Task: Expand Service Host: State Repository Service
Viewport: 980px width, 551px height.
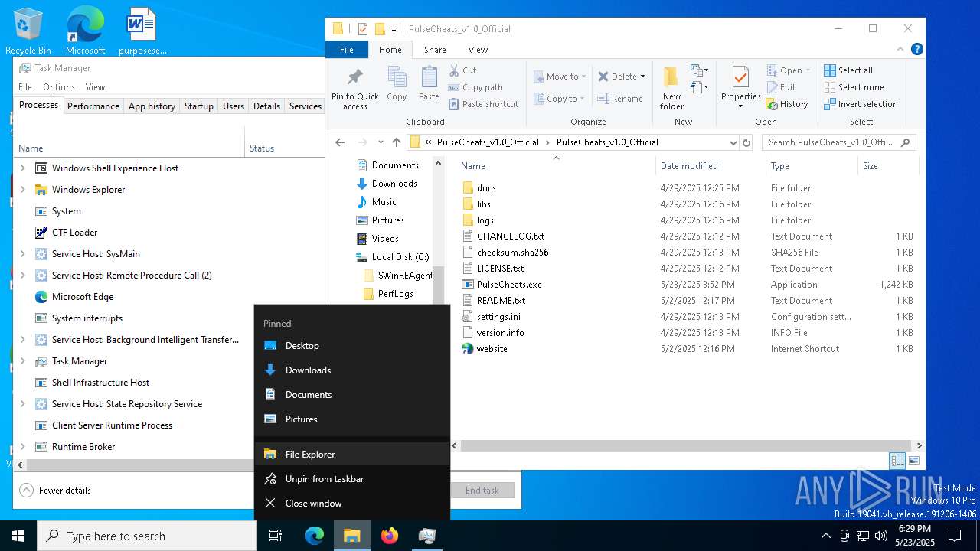Action: [x=22, y=404]
